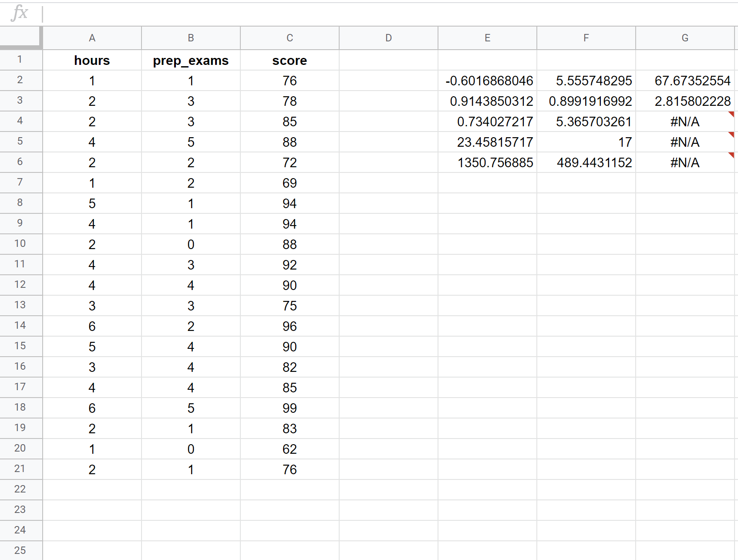Viewport: 738px width, 560px height.
Task: Select row 1 header
Action: click(21, 60)
